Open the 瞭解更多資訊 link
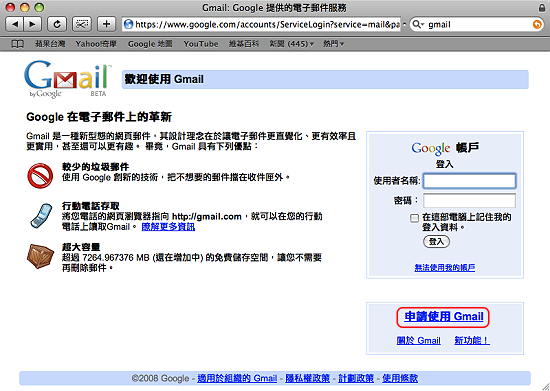The image size is (550, 391). point(168,227)
